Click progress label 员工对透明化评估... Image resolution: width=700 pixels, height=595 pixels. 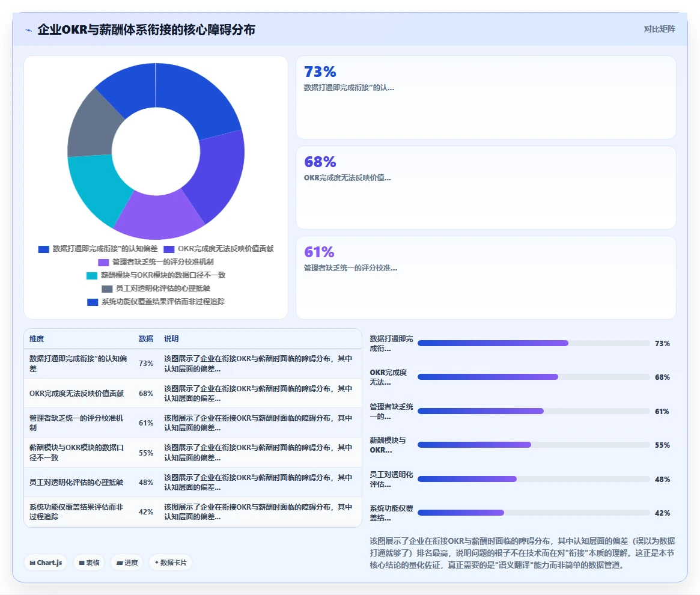point(391,480)
